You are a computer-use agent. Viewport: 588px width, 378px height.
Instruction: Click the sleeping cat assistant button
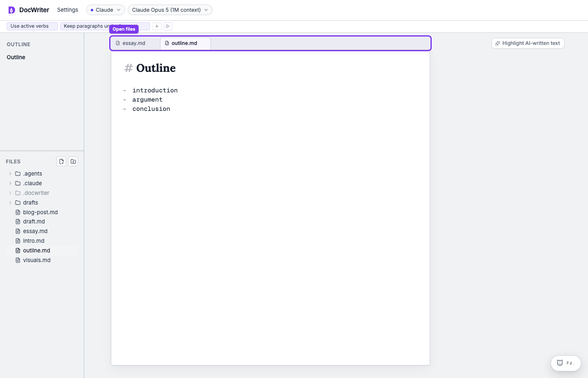tap(566, 363)
